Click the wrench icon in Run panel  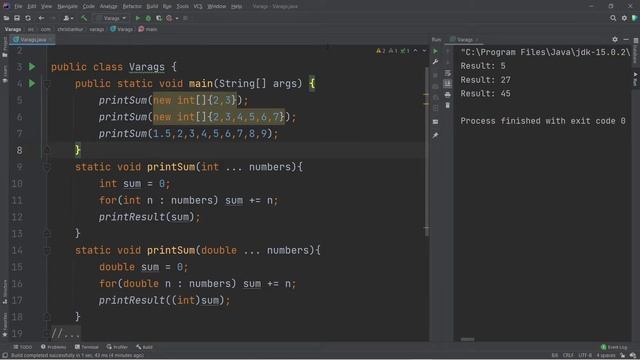436,62
